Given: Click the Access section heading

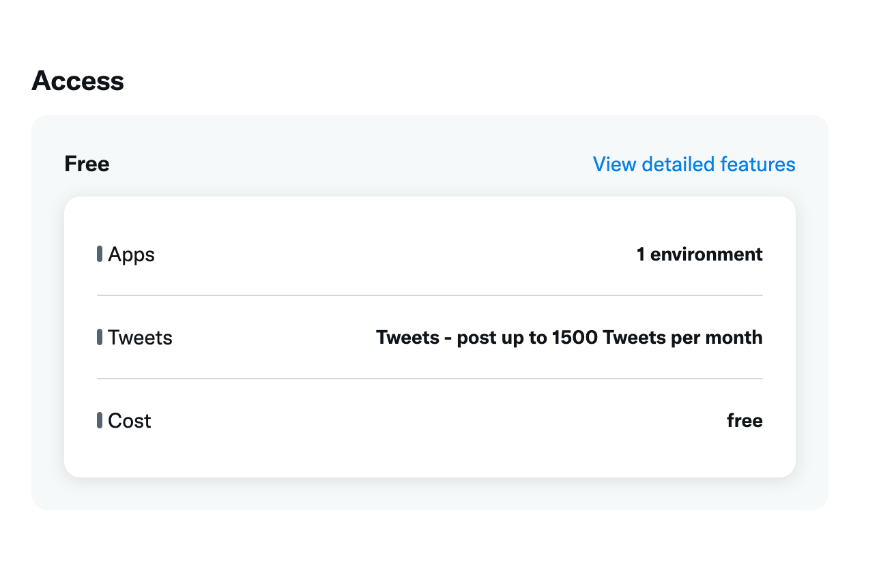Looking at the screenshot, I should (78, 81).
